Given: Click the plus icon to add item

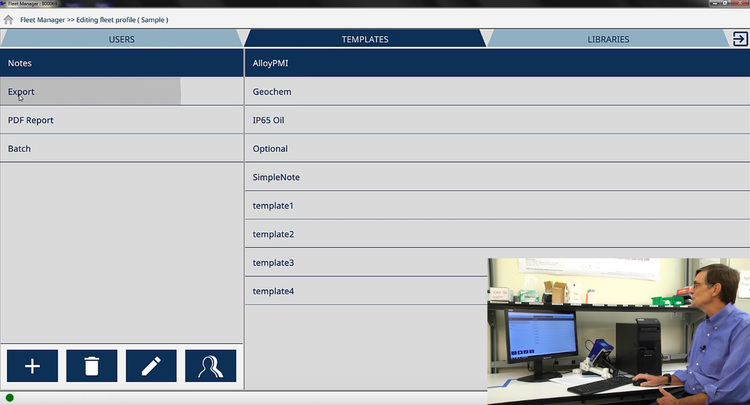Looking at the screenshot, I should [32, 366].
